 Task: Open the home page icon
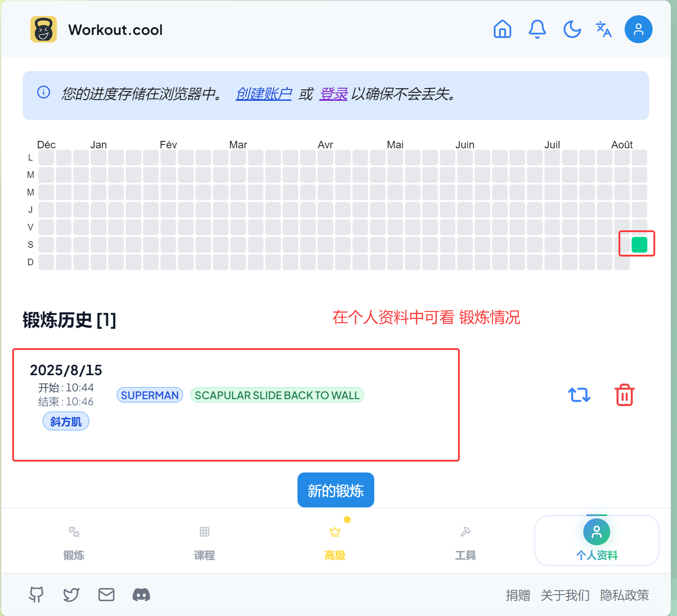(503, 29)
